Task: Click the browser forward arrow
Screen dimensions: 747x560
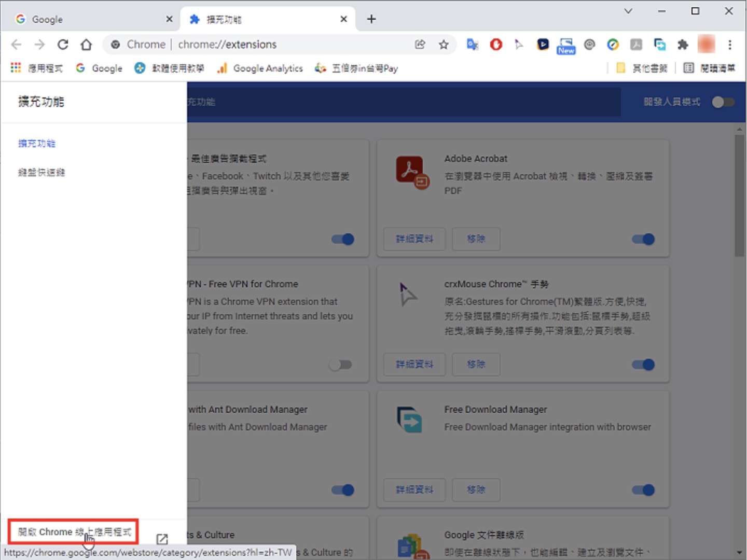Action: (x=39, y=45)
